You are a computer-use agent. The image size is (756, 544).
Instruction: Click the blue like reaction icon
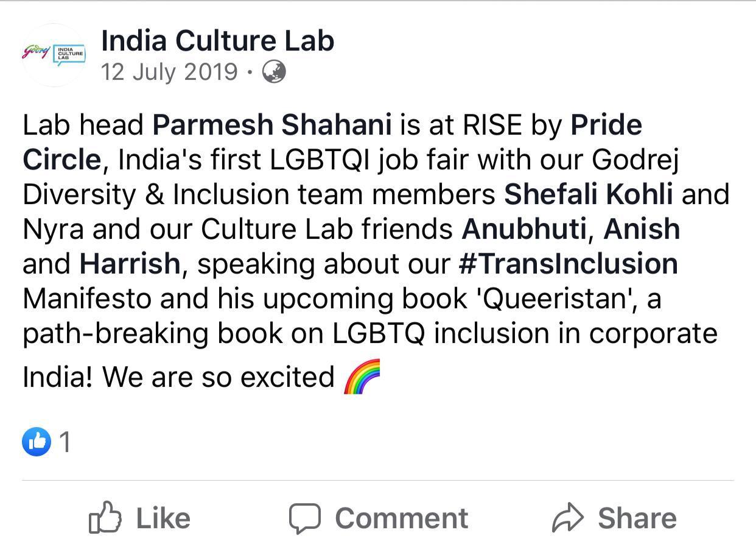point(37,442)
